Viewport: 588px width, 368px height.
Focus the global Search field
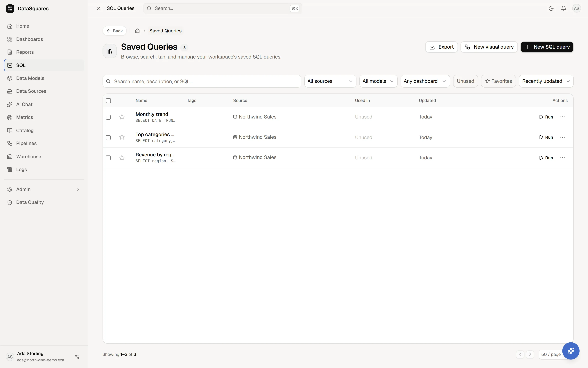(223, 8)
